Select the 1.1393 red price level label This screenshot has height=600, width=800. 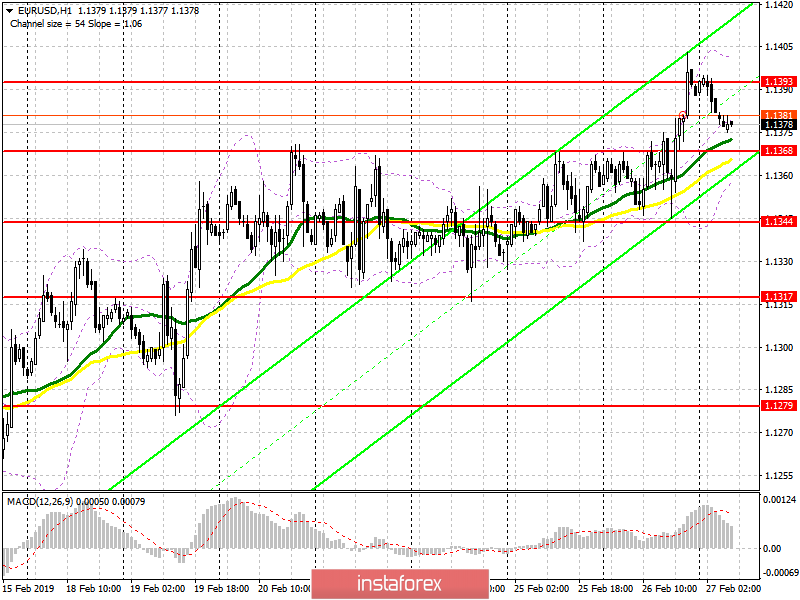pyautogui.click(x=778, y=82)
